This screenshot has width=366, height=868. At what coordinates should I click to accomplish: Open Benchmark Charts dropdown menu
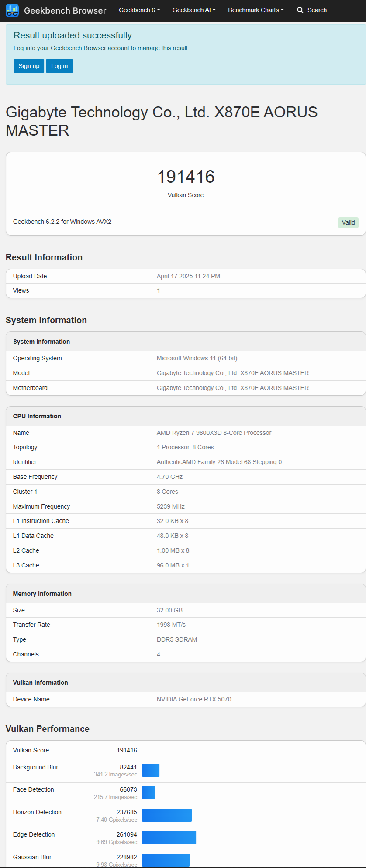[256, 10]
